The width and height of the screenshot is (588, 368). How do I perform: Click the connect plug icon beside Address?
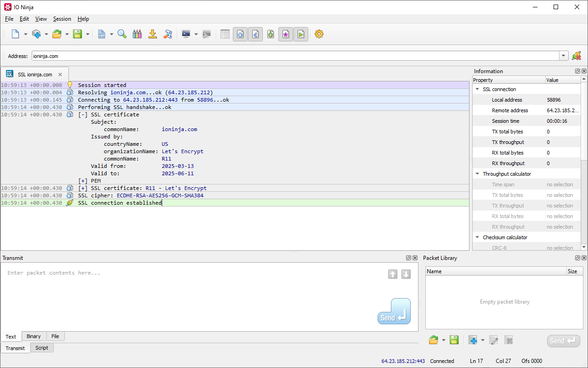tap(577, 56)
